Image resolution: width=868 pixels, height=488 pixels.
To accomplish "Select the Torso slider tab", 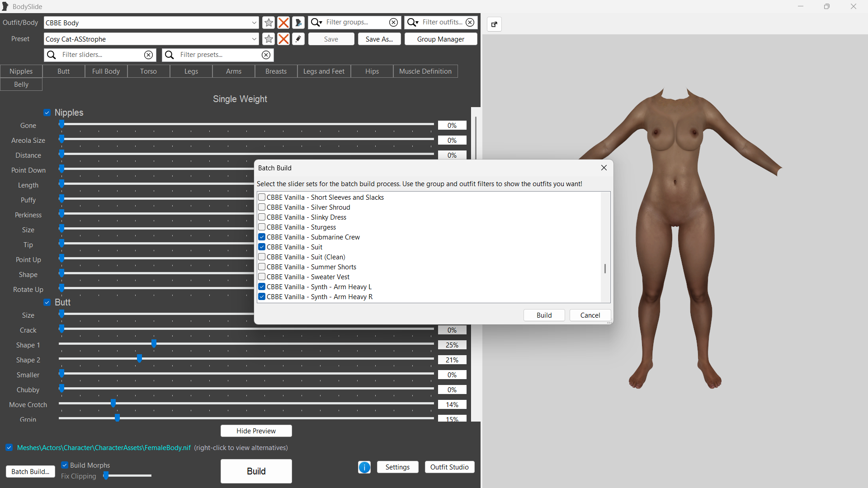I will [x=149, y=71].
